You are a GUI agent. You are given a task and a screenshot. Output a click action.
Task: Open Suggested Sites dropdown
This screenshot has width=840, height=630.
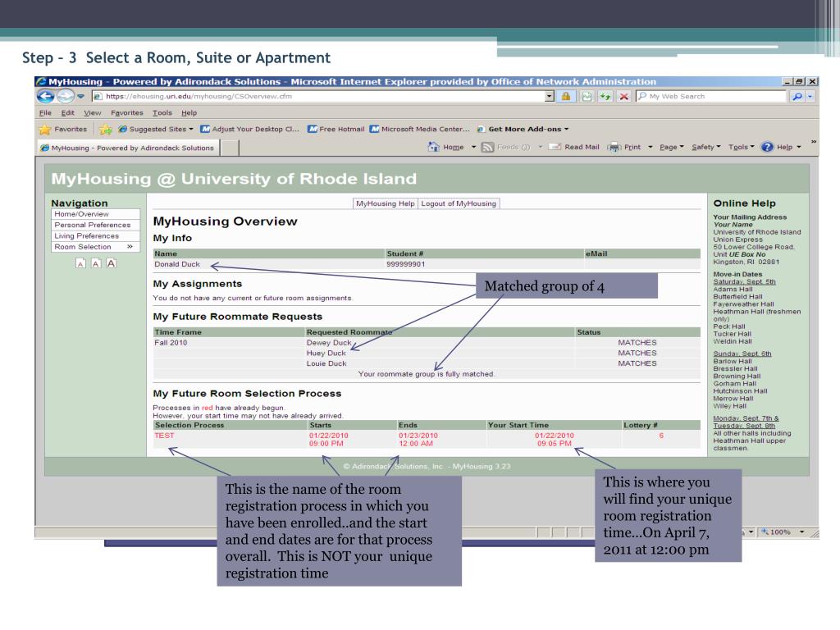(x=156, y=129)
